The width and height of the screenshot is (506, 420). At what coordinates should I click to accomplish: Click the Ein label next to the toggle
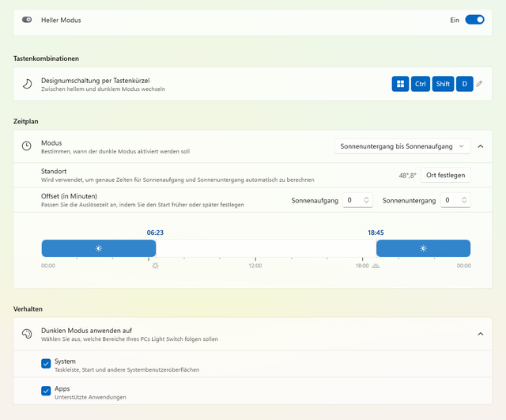coord(455,20)
